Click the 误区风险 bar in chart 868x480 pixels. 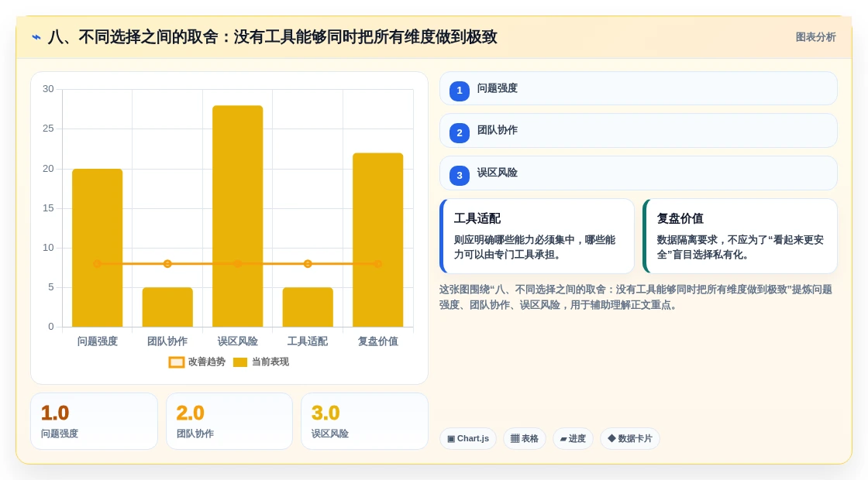pos(237,216)
